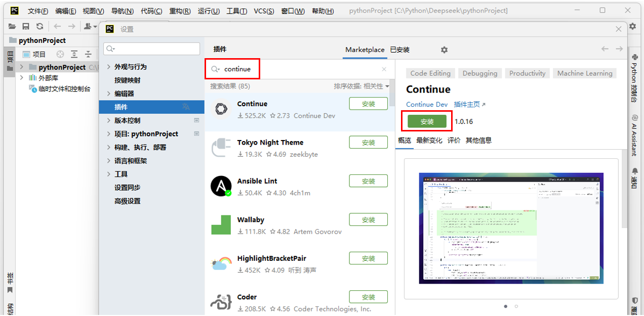Screen dimensions: 644x316
Task: Click the Reload from disk sync icon
Action: pyautogui.click(x=39, y=26)
